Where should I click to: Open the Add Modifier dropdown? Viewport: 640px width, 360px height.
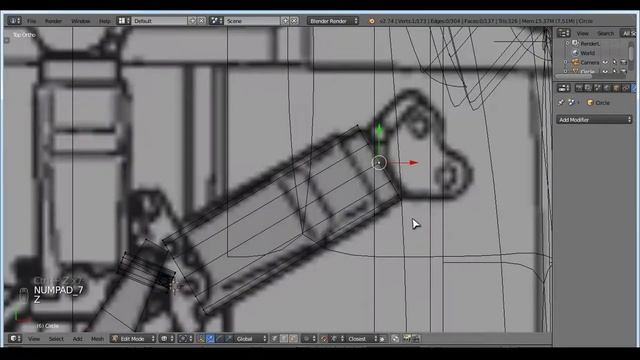594,120
